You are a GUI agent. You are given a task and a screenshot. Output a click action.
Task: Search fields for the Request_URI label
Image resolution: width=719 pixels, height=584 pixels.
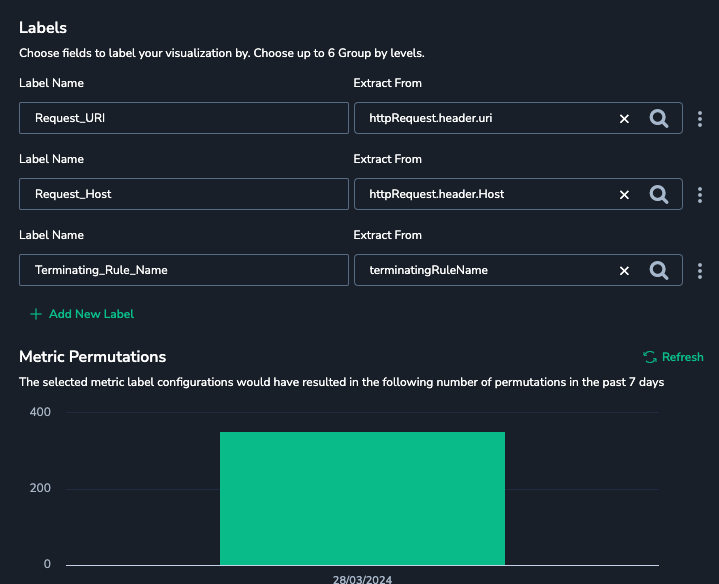[x=659, y=118]
